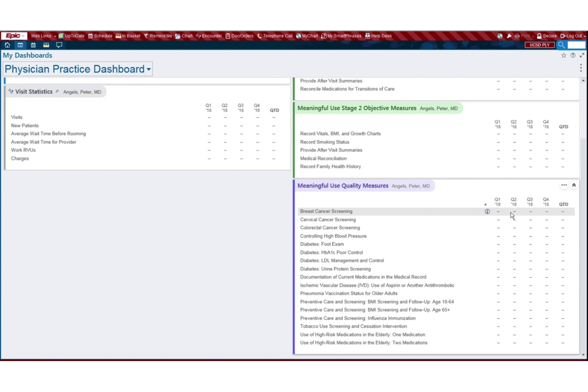Image resolution: width=588 pixels, height=392 pixels.
Task: Launch UpToDate from the toolbar
Action: 72,36
